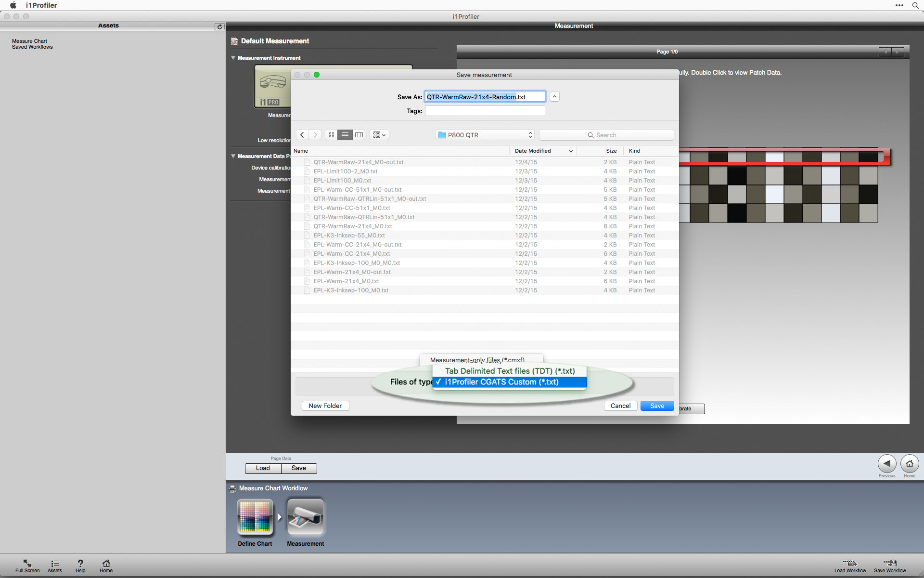Select QTR-WarmRaw-21x4_M0-out.txt file

(485, 162)
